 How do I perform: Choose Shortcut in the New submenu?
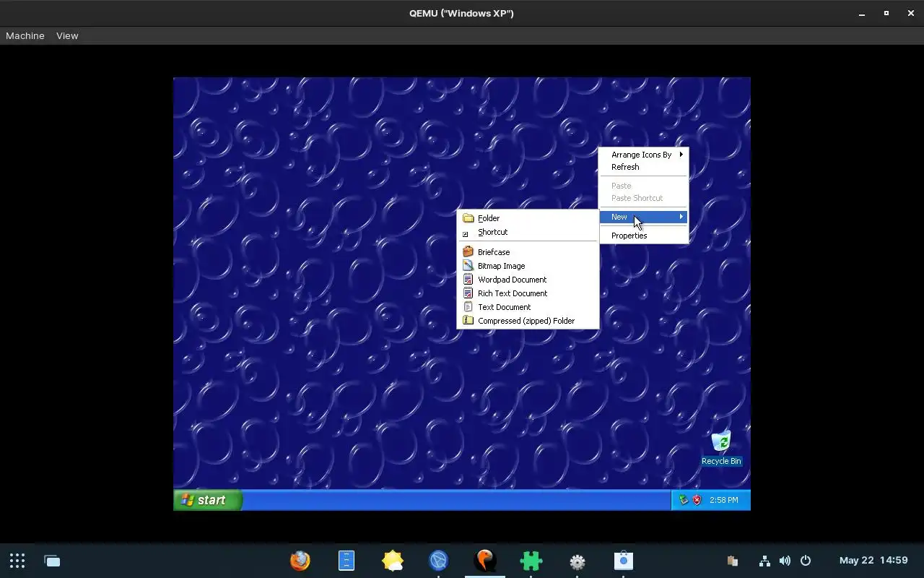coord(528,232)
